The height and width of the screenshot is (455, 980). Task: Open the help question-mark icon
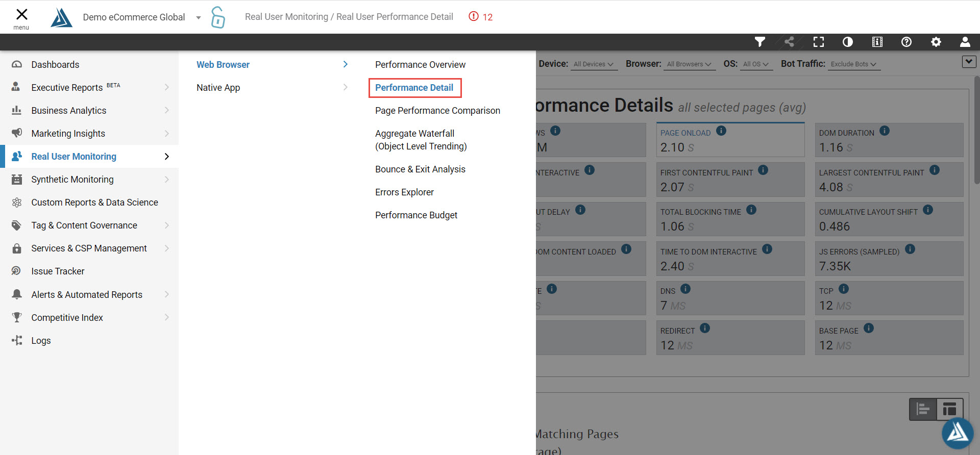(x=906, y=42)
